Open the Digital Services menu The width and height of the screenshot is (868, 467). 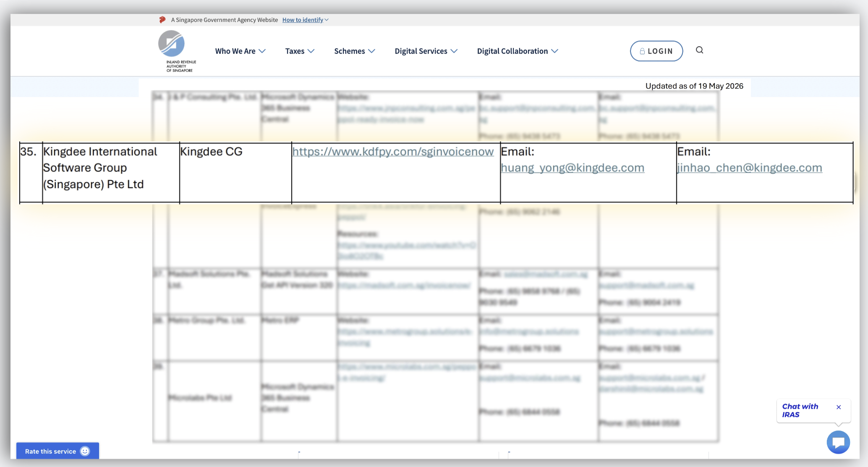(426, 51)
